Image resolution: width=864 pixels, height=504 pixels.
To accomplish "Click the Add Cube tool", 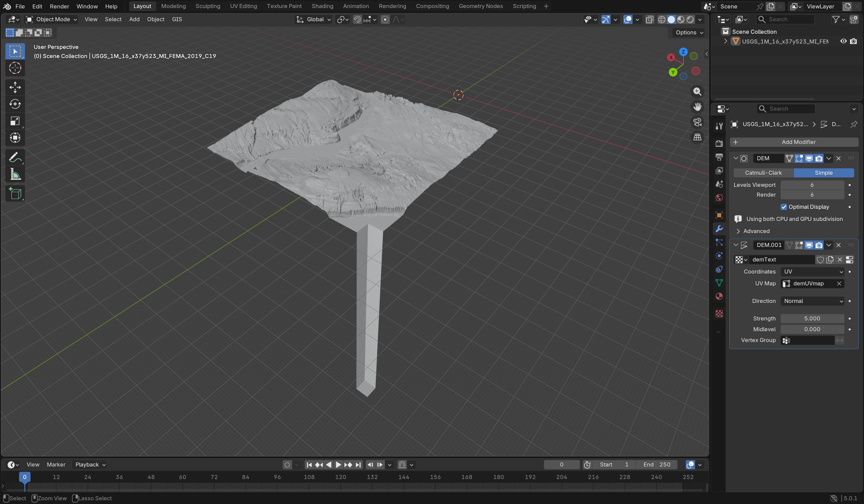I will pos(15,194).
